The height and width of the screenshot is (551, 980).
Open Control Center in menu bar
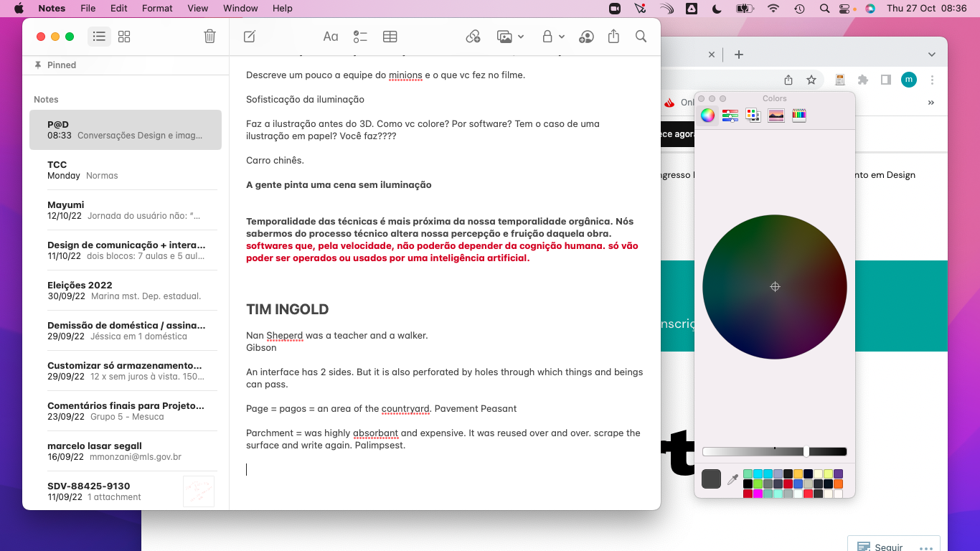844,8
